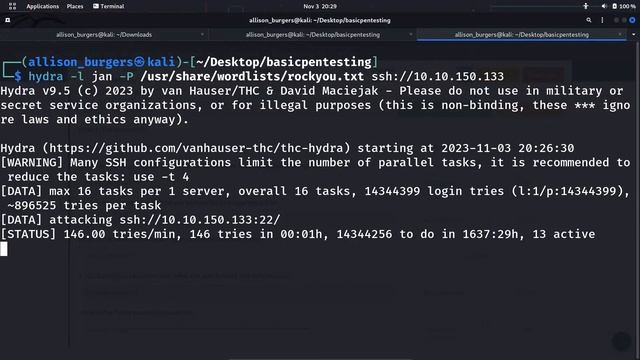Switch to the ~/Downloads terminal tab
This screenshot has height=360, width=640.
coord(104,35)
